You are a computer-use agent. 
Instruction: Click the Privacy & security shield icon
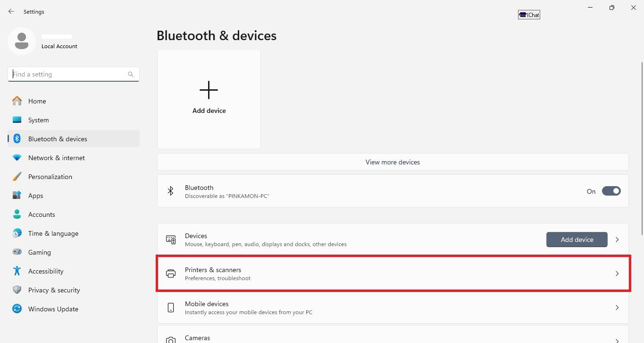click(x=17, y=290)
